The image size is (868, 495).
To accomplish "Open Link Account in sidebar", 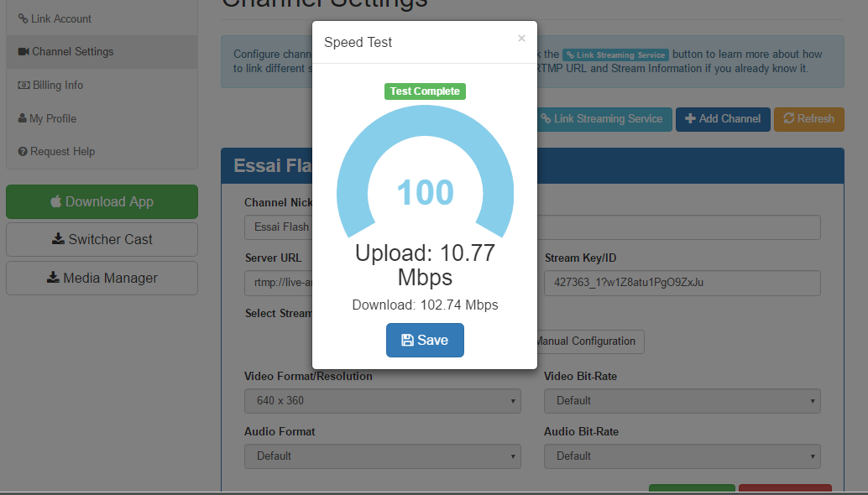I will coord(102,18).
